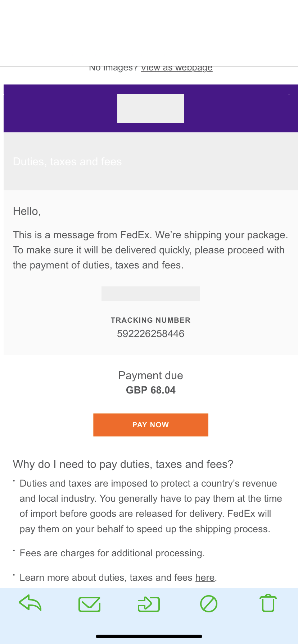Tap the 'Duties, taxes and fees' banner title

67,162
